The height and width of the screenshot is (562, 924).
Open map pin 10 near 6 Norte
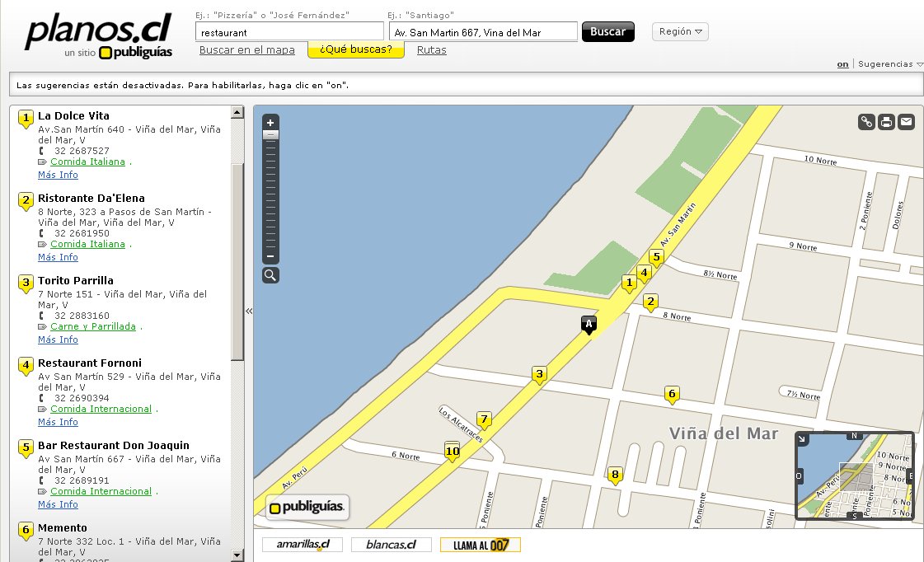tap(452, 452)
